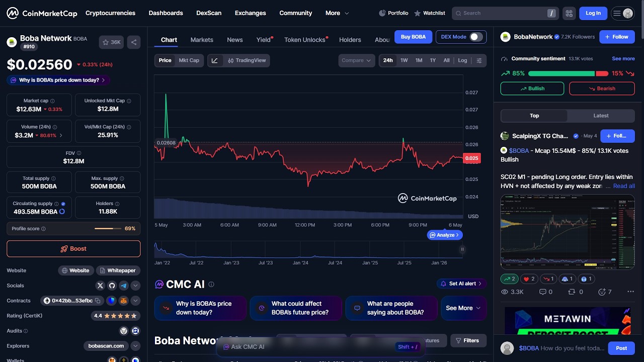Expand more Explorers

135,346
